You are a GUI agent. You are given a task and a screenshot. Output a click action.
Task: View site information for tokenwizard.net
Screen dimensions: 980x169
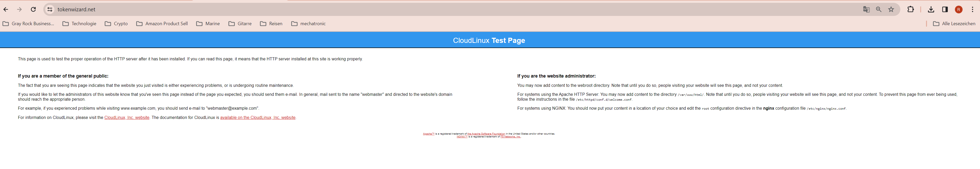(50, 10)
